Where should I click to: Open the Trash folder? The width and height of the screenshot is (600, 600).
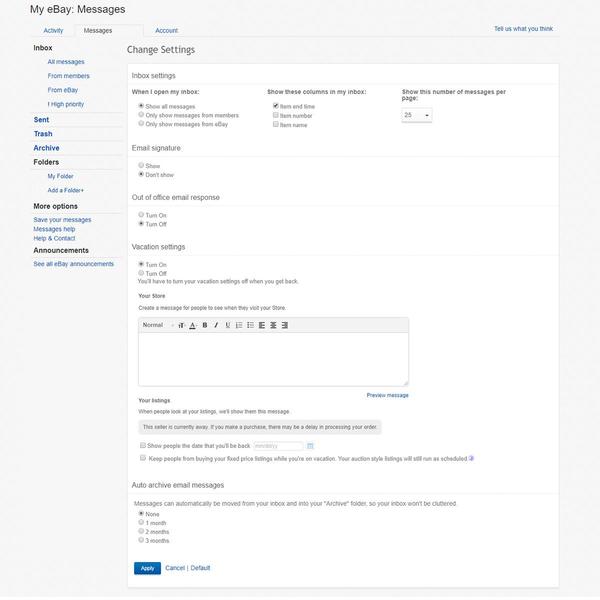tap(43, 134)
